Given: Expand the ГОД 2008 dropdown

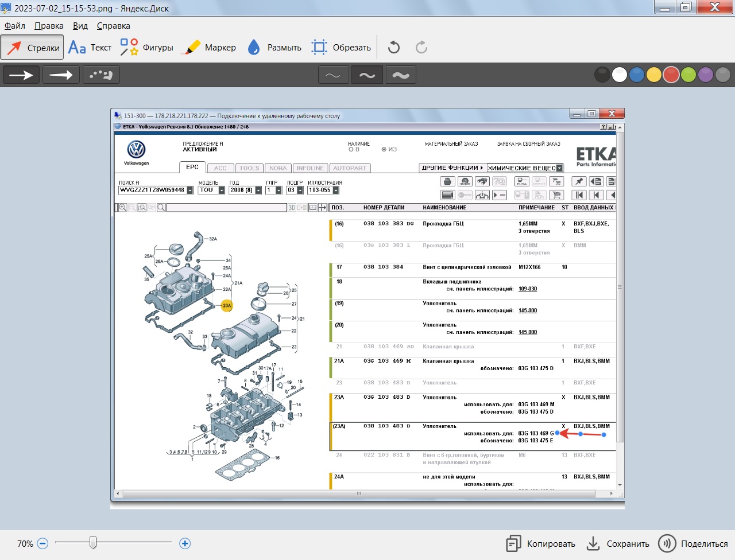Looking at the screenshot, I should pos(258,190).
